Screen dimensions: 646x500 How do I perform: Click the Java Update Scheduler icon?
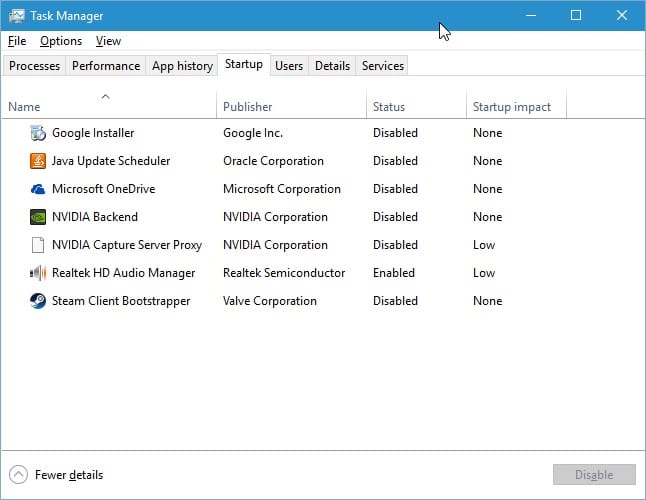tap(38, 161)
